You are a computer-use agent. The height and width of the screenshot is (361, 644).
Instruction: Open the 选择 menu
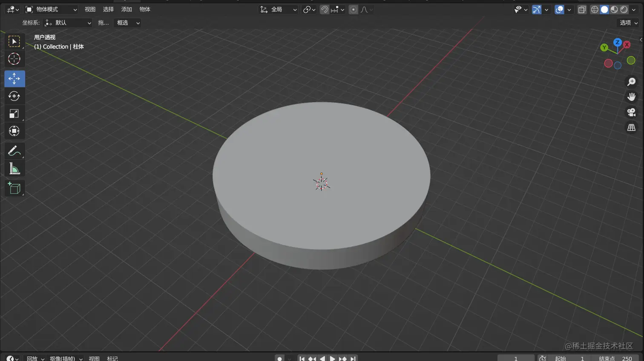pos(108,9)
